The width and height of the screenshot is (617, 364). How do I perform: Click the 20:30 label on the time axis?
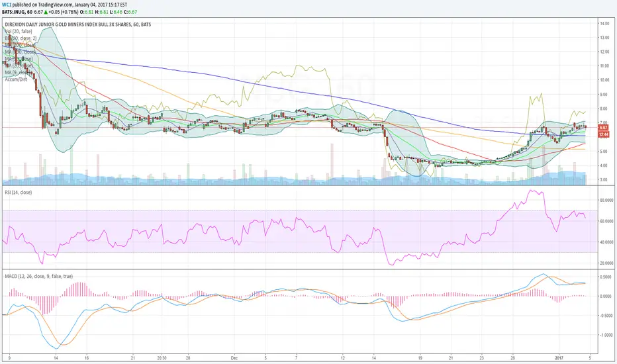(x=162, y=358)
